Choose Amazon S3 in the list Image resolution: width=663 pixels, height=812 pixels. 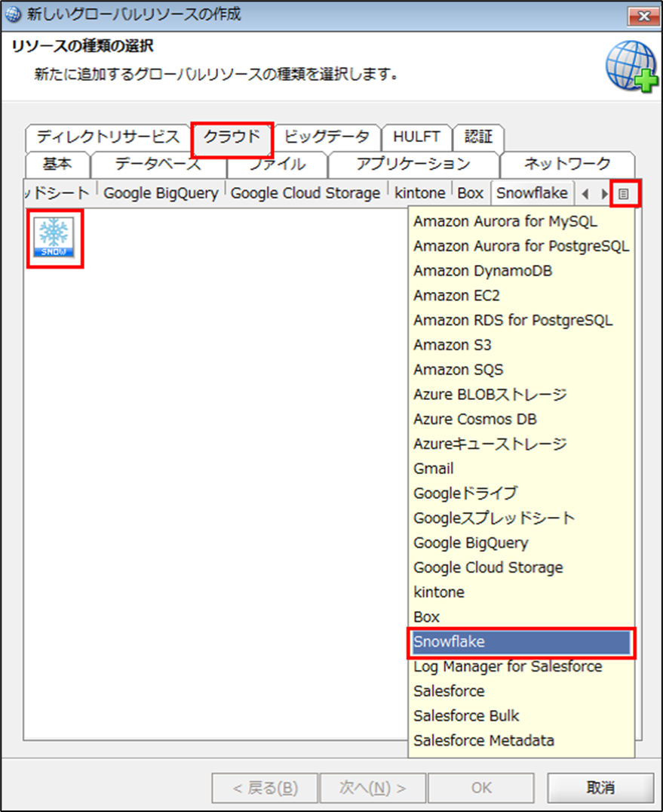[521, 345]
